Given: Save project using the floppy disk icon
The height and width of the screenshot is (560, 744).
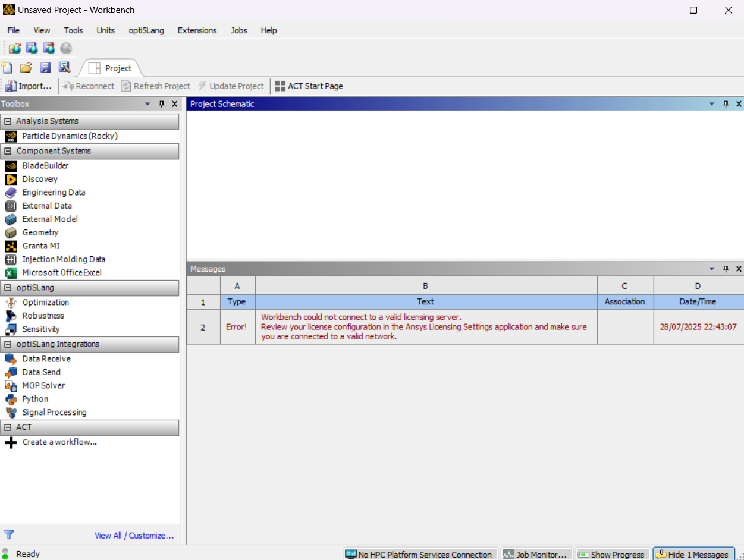Looking at the screenshot, I should 45,68.
